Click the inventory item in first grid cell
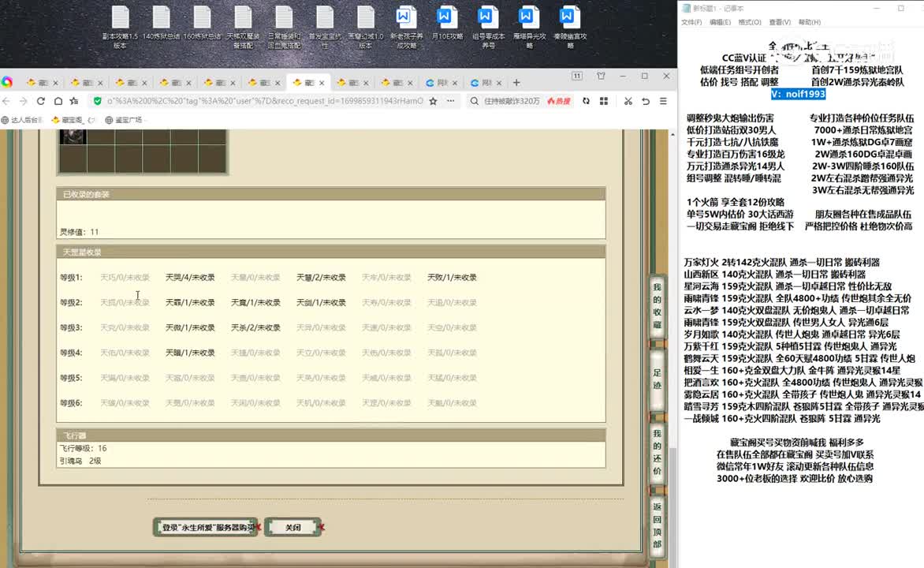 (73, 136)
